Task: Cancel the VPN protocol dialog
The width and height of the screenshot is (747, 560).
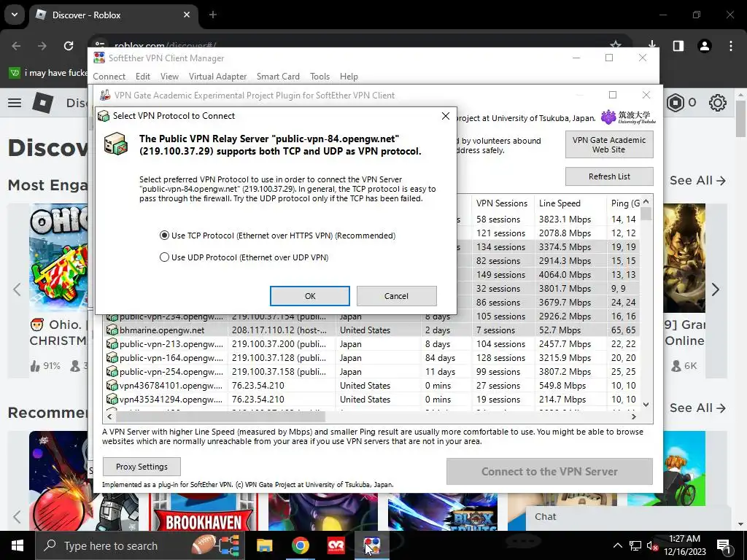Action: pyautogui.click(x=396, y=296)
